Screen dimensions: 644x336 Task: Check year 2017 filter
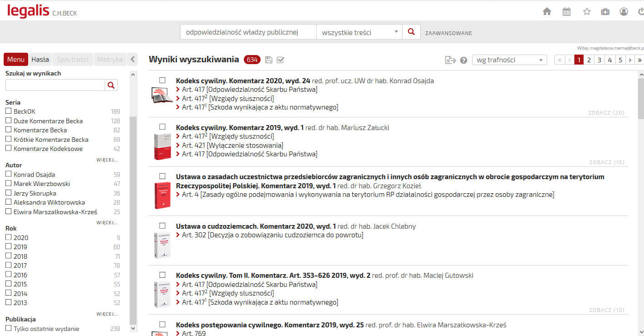point(8,265)
